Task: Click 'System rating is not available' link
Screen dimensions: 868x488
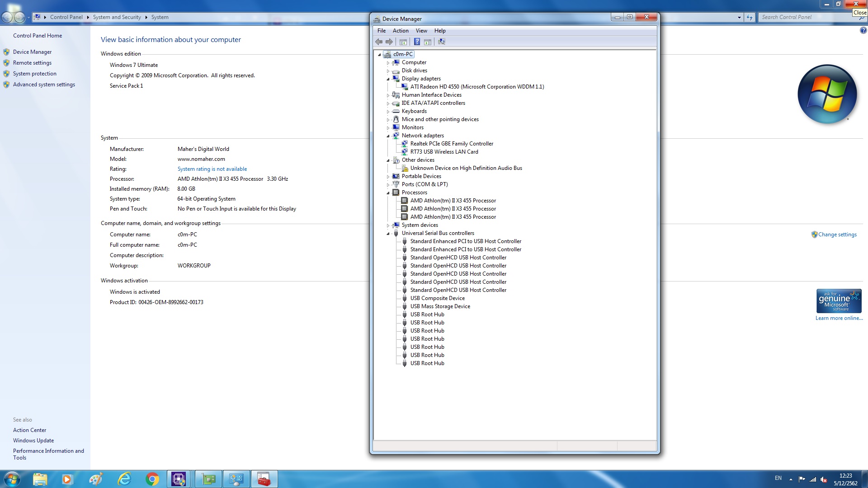Action: click(212, 169)
